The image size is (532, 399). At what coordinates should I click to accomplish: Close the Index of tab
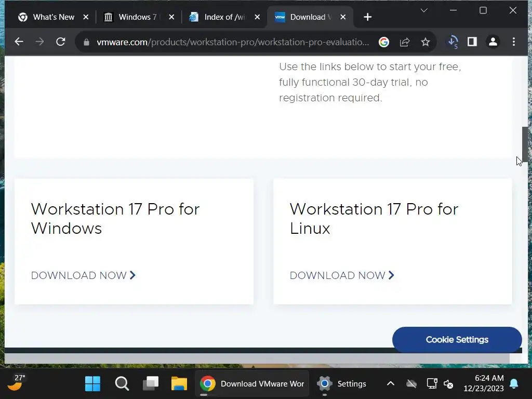tap(258, 17)
